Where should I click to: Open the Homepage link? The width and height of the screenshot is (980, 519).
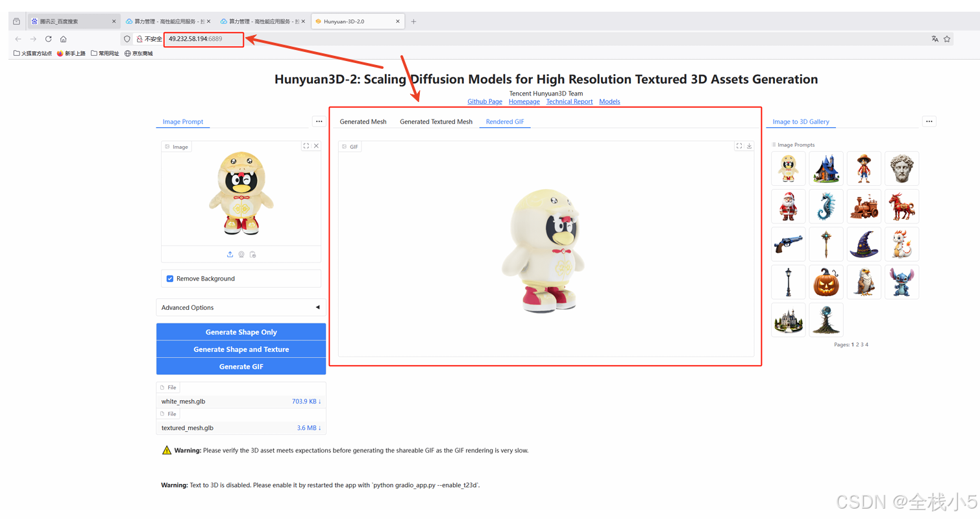point(524,101)
